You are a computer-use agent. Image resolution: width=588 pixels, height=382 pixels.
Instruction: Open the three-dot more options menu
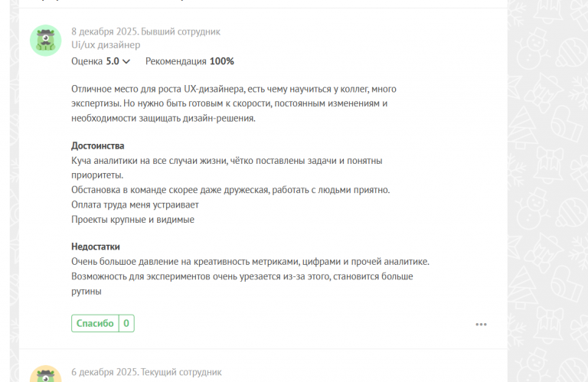pyautogui.click(x=481, y=324)
